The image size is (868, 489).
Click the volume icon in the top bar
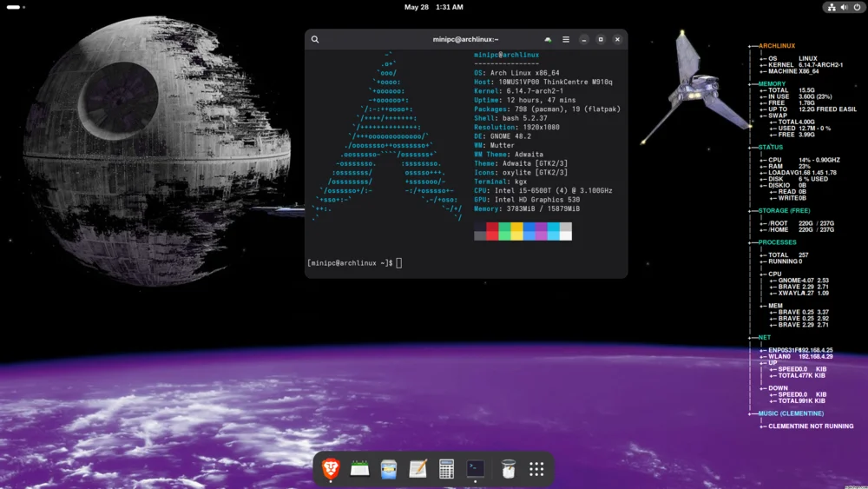[845, 7]
